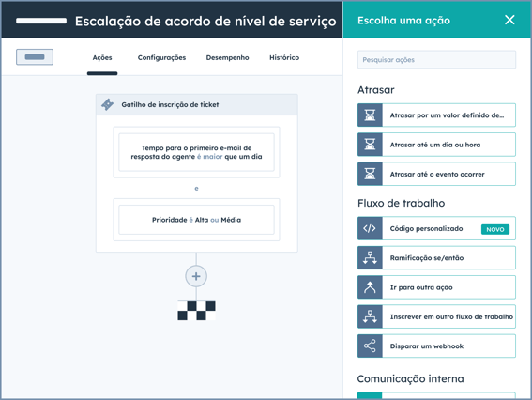Click the Escolha uma ação panel title

tap(403, 21)
